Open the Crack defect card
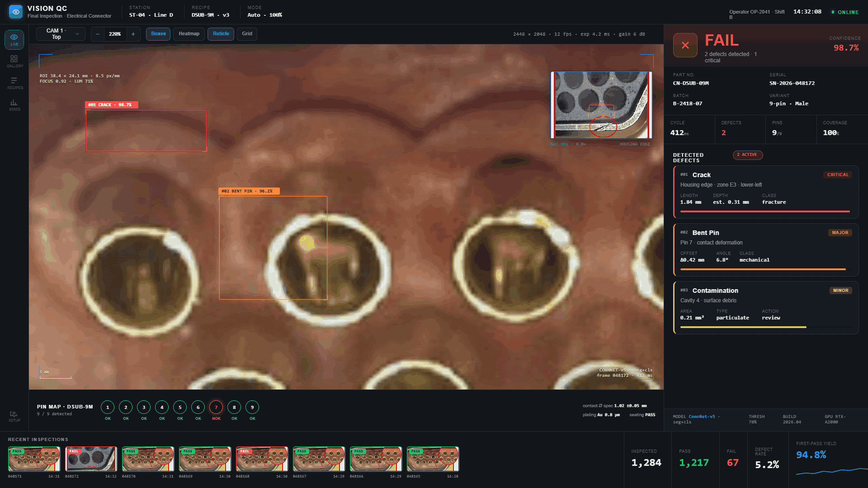The height and width of the screenshot is (488, 868). click(x=766, y=192)
